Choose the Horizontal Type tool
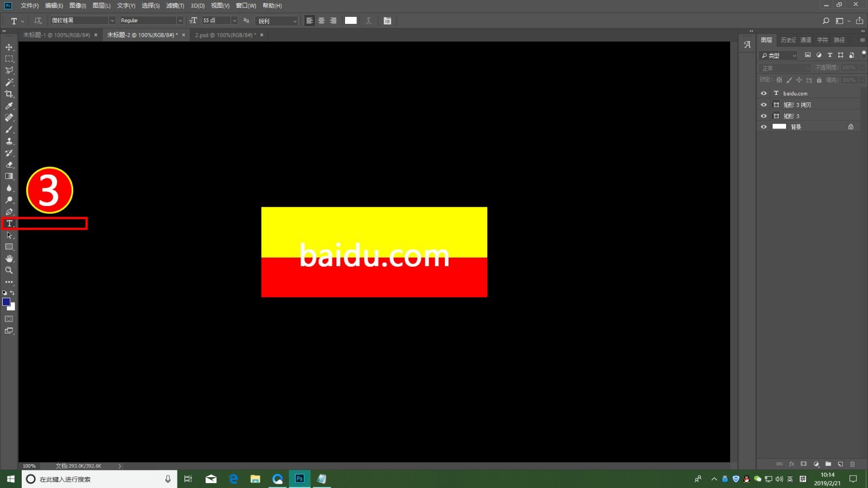 9,223
